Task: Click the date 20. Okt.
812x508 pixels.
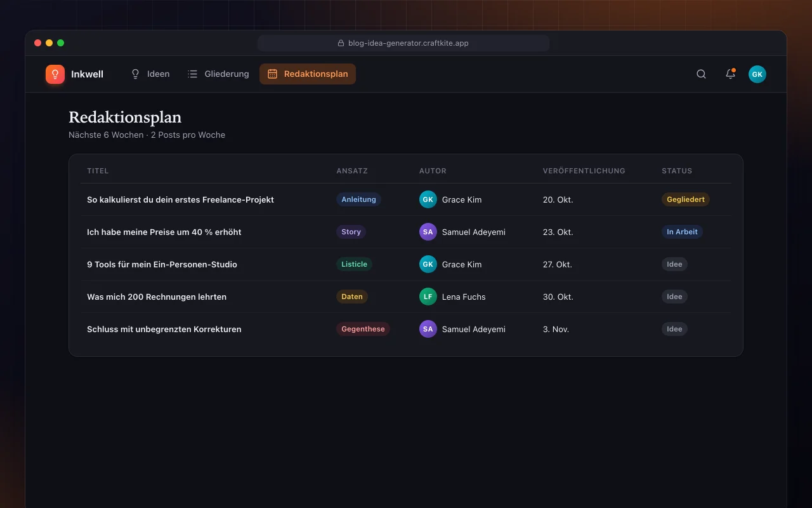Action: pos(558,199)
